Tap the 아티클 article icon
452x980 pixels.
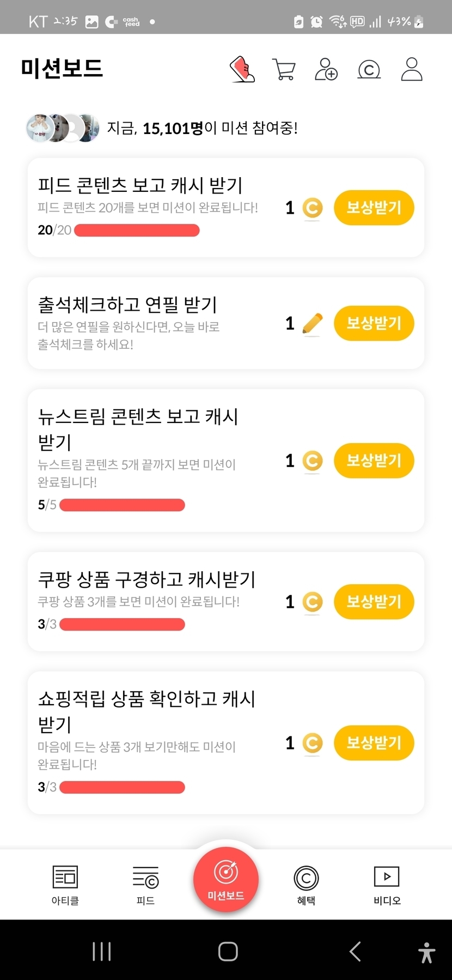tap(65, 878)
